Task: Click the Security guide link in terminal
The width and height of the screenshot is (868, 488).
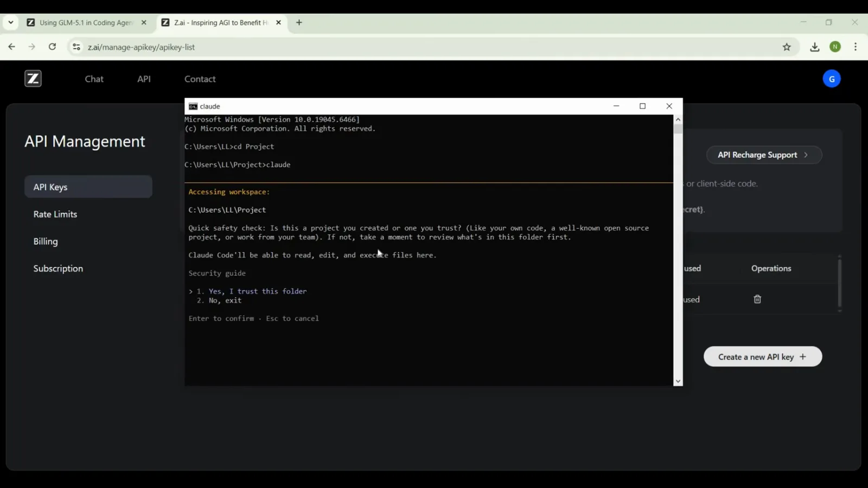Action: pos(217,273)
